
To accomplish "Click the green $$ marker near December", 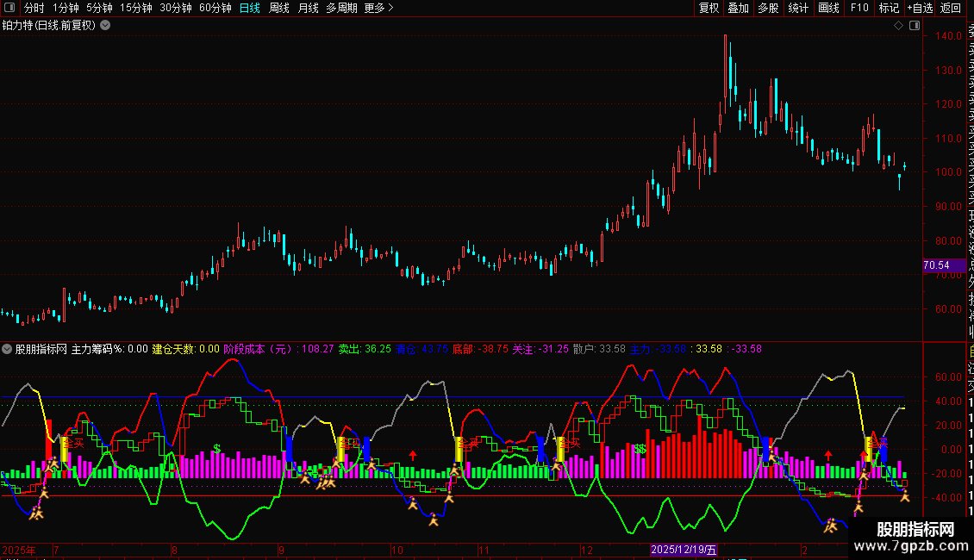I will (640, 449).
